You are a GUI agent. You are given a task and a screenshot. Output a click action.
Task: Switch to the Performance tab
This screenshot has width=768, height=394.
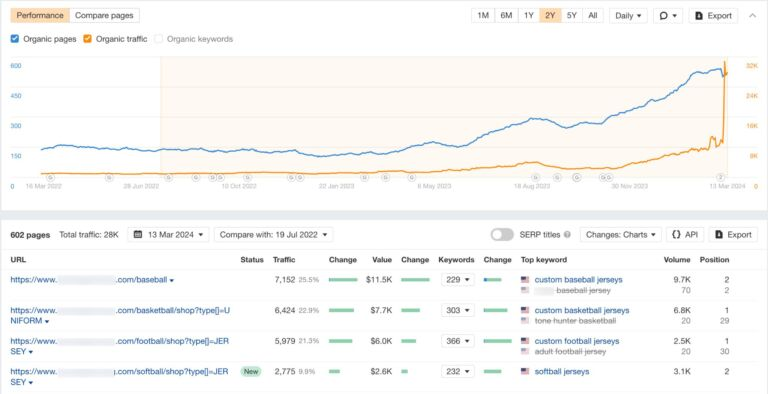pos(40,15)
